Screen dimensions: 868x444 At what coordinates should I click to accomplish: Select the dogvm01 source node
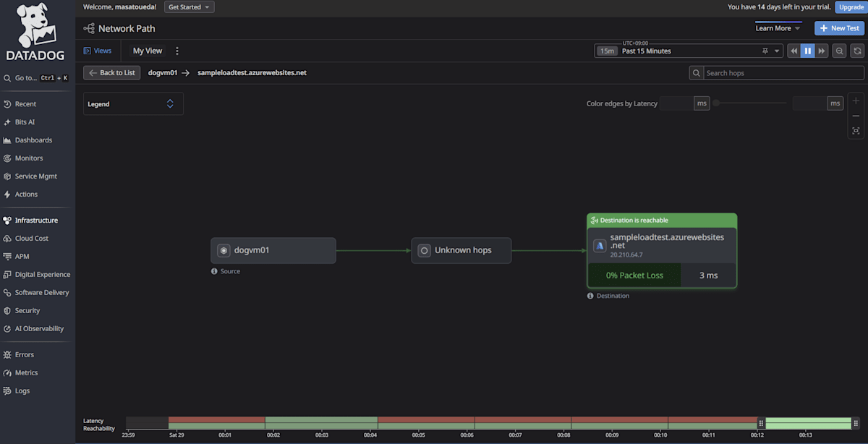[x=273, y=251]
